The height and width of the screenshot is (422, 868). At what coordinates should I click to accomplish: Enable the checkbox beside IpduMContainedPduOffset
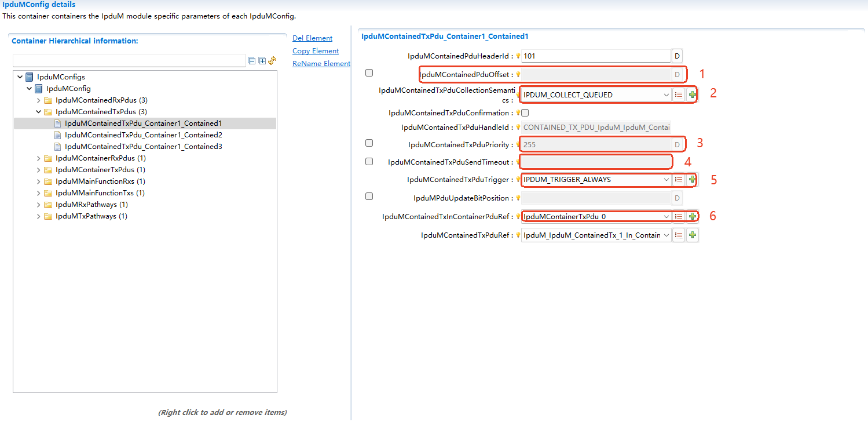coord(369,72)
